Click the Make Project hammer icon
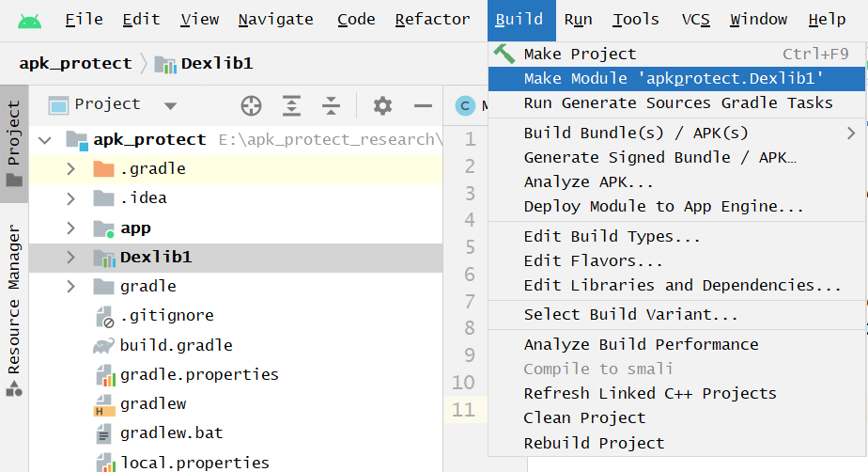This screenshot has height=472, width=868. tap(504, 54)
